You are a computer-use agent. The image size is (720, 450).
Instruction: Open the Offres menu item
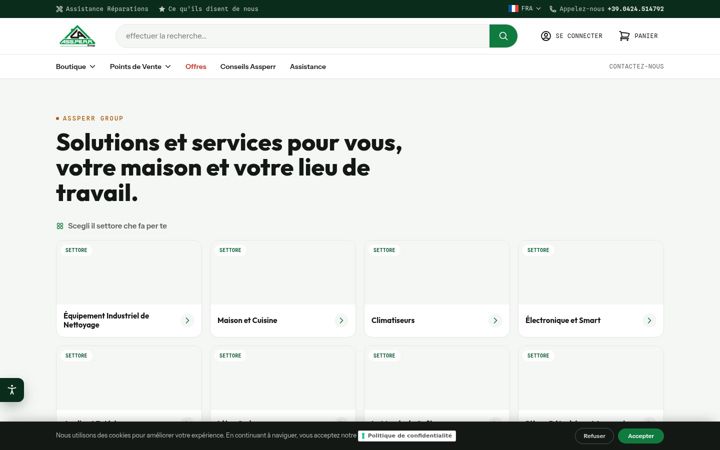pos(196,67)
